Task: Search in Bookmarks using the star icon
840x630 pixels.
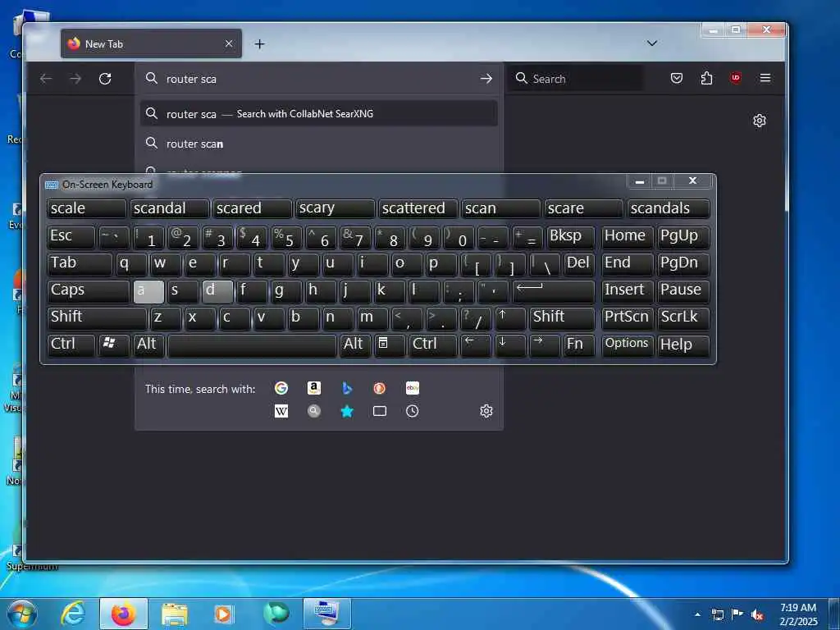Action: coord(347,411)
